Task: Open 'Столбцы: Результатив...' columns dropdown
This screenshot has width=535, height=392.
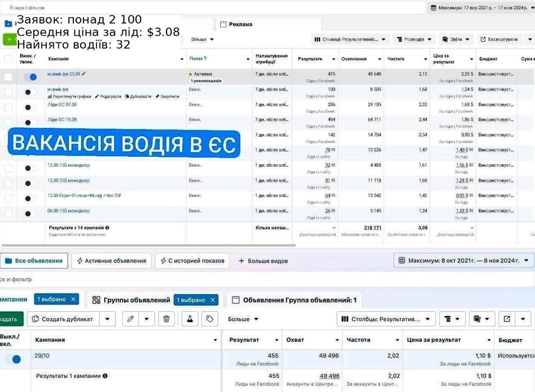Action: 386,319
